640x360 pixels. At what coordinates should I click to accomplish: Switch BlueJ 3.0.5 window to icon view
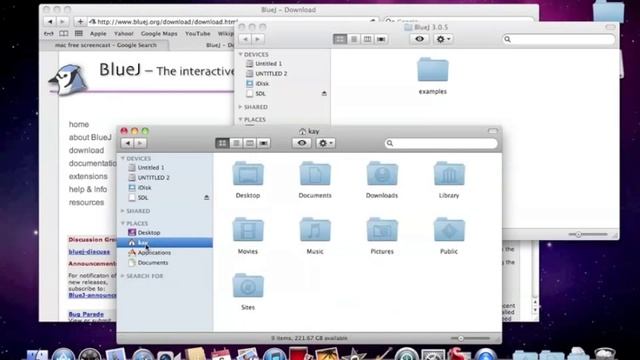pos(340,39)
